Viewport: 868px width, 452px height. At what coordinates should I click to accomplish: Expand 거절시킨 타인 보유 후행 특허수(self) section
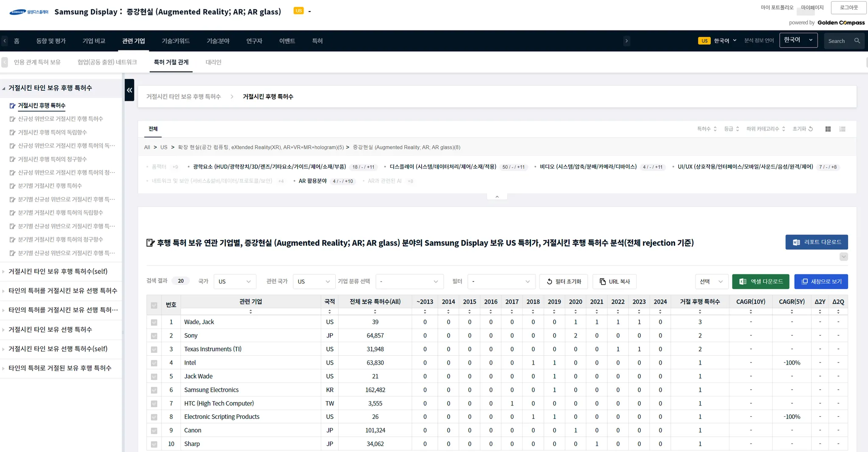[58, 271]
